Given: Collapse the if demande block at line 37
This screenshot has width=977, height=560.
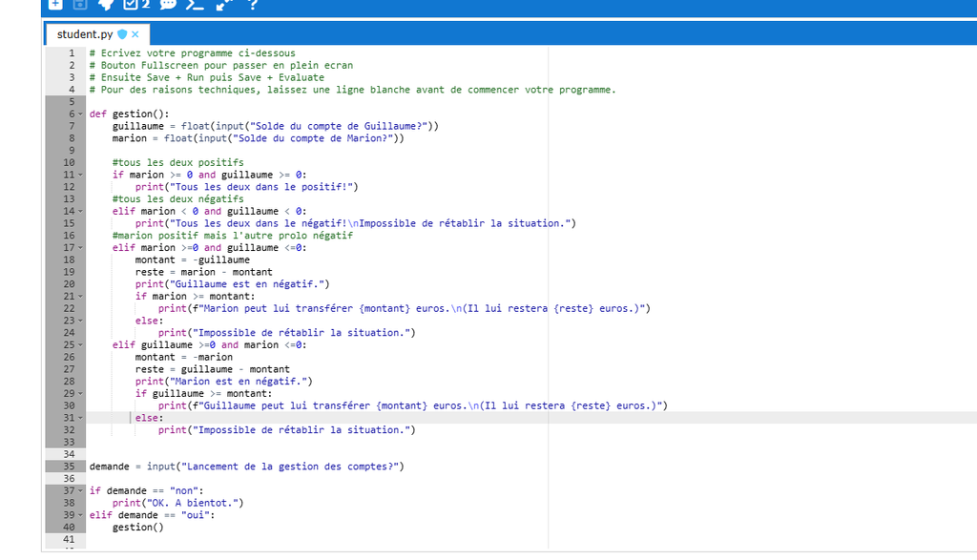Looking at the screenshot, I should tap(80, 491).
